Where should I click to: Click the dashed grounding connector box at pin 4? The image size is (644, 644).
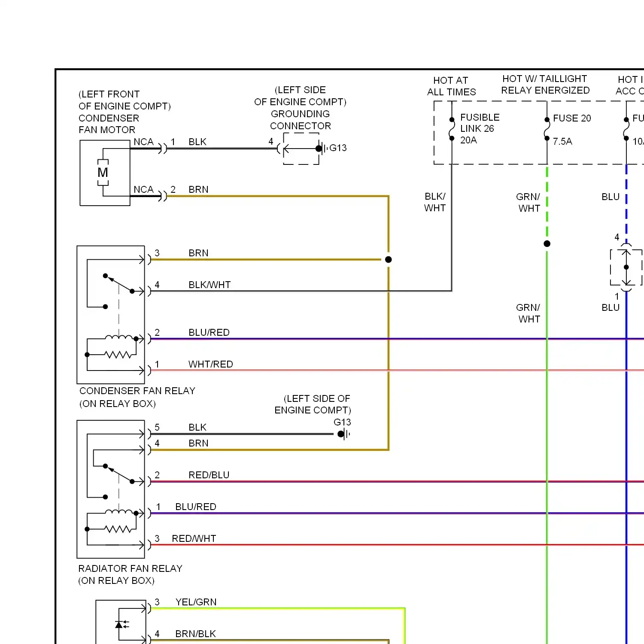coord(301,149)
